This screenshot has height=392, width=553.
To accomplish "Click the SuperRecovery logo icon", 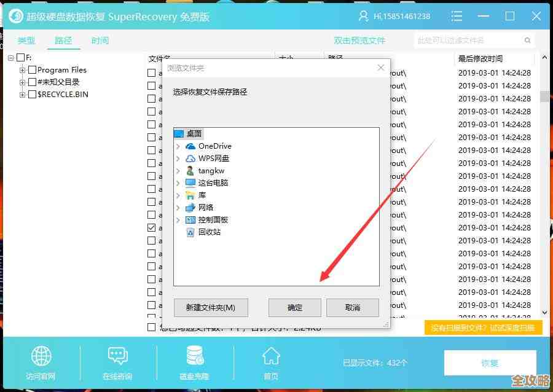I will (15, 16).
